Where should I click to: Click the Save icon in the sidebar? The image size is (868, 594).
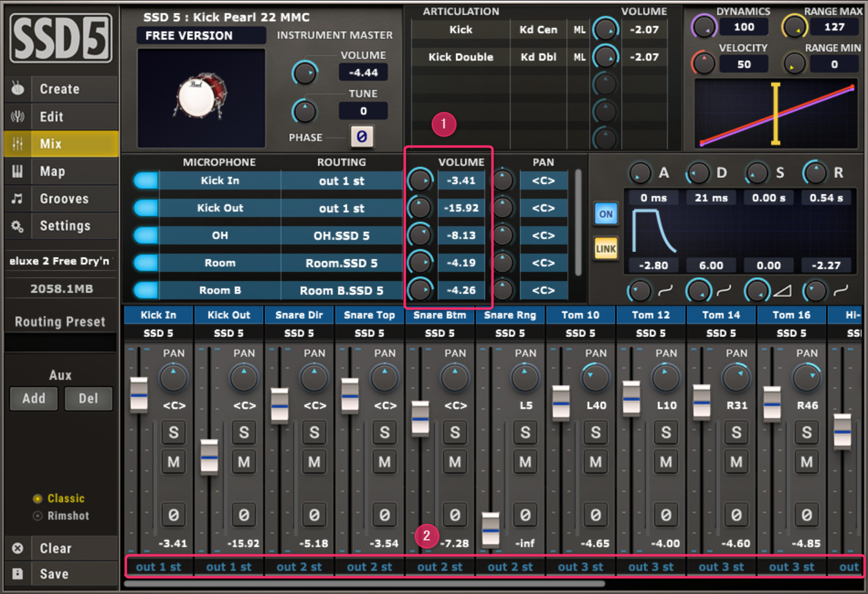[x=16, y=573]
